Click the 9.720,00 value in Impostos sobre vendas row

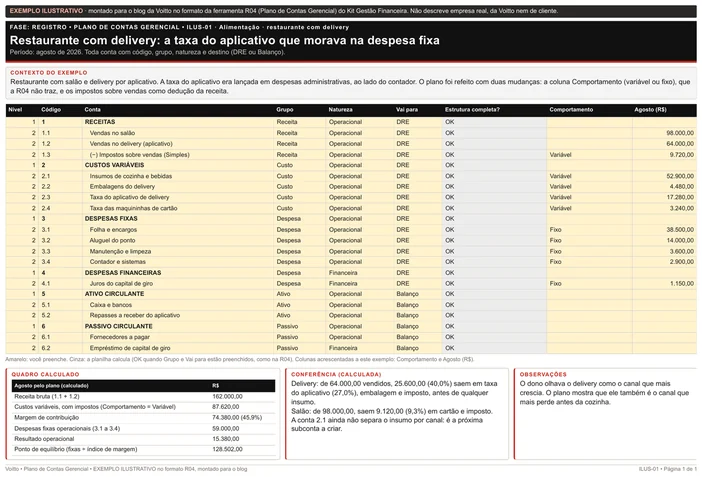click(x=682, y=155)
